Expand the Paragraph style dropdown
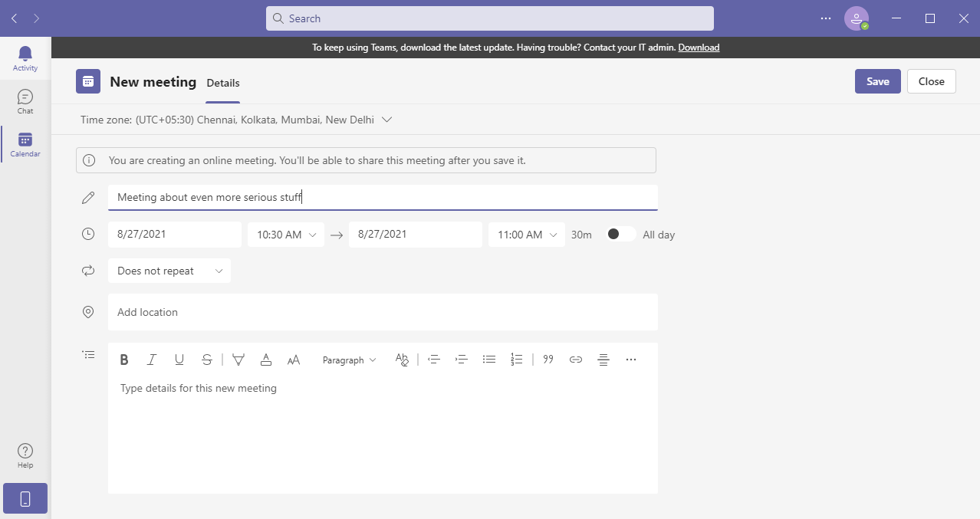The image size is (980, 519). tap(349, 360)
